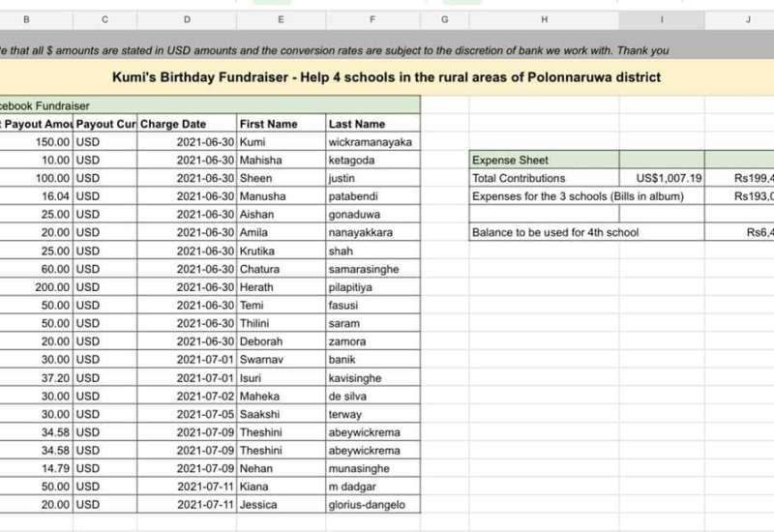Select the column G header
This screenshot has height=532, width=774.
(x=444, y=19)
